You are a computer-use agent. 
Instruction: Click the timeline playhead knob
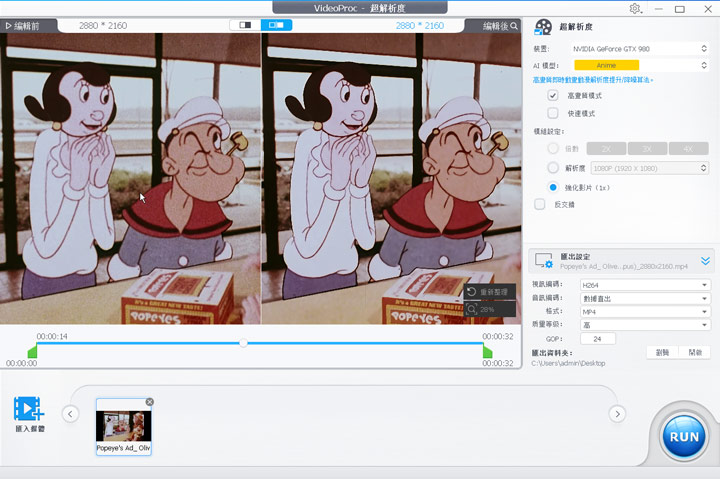243,343
